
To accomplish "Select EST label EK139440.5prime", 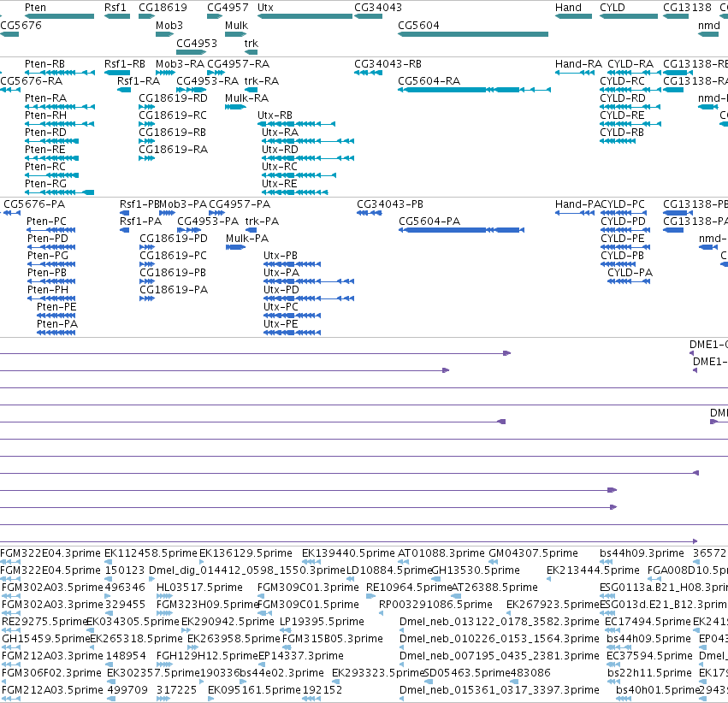I will click(x=348, y=553).
